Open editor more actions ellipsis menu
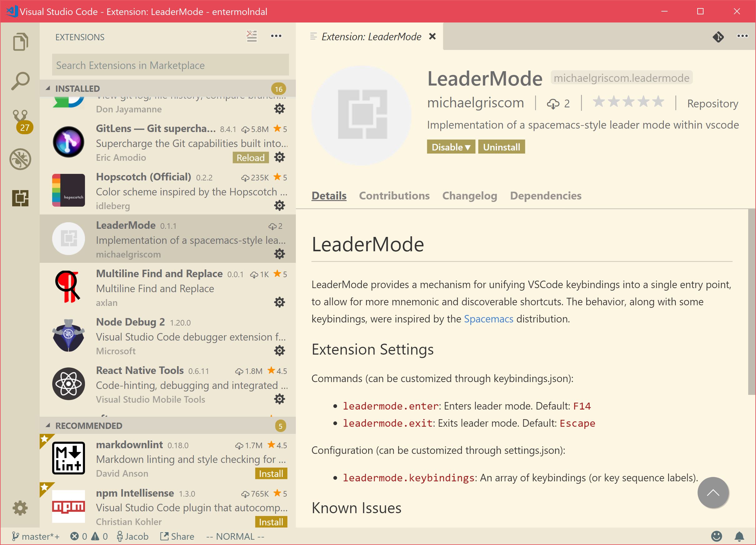This screenshot has width=756, height=545. click(x=742, y=36)
